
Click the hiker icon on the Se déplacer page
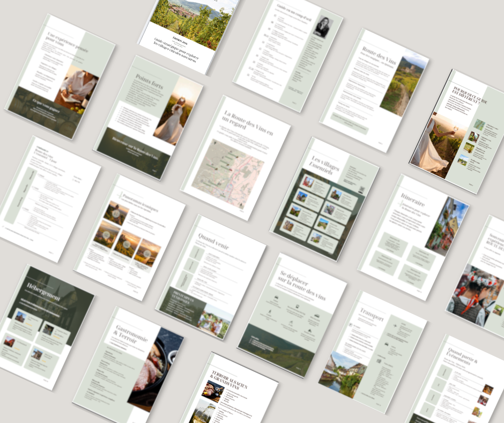point(270,312)
